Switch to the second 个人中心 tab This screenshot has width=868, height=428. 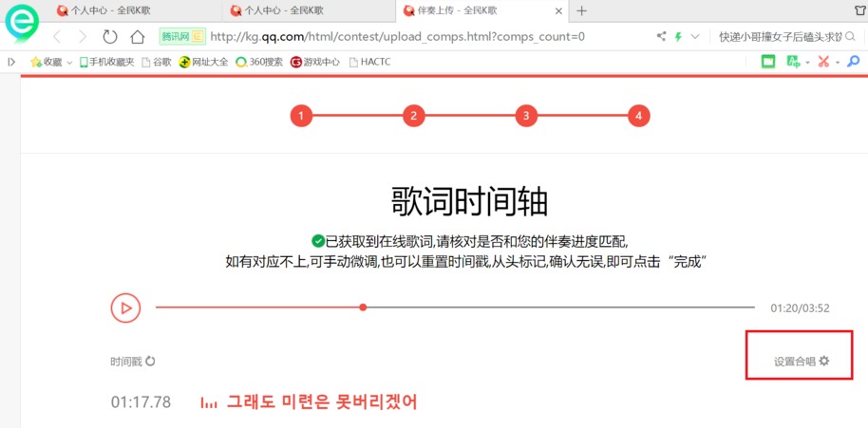(309, 10)
